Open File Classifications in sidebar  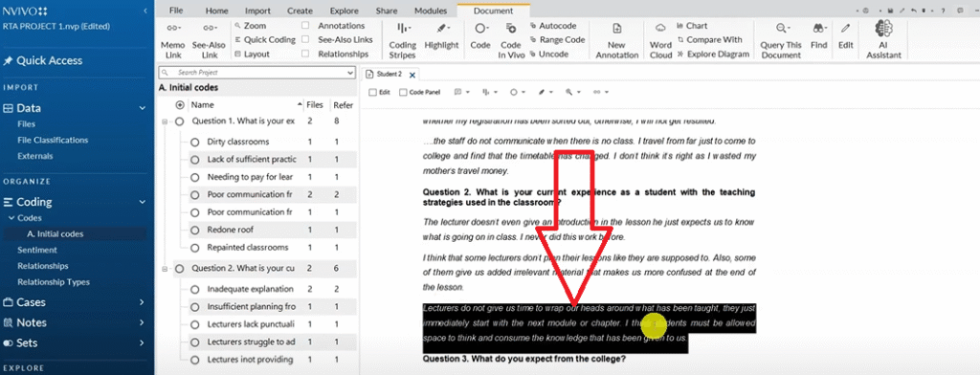pyautogui.click(x=53, y=140)
